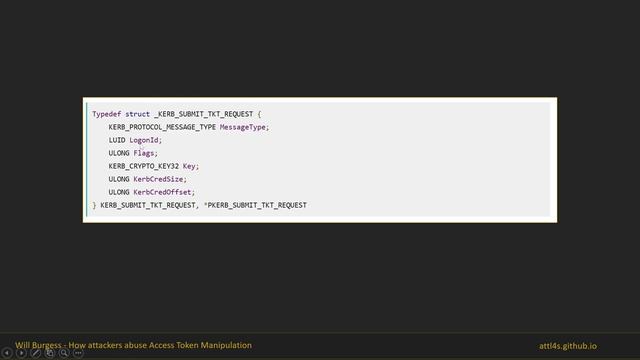Click the MessageType field name
This screenshot has height=360, width=640.
242,127
